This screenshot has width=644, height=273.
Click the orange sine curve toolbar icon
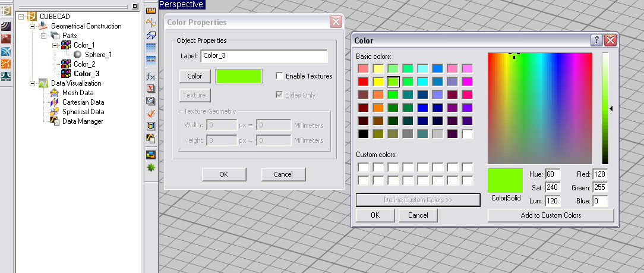(x=151, y=23)
